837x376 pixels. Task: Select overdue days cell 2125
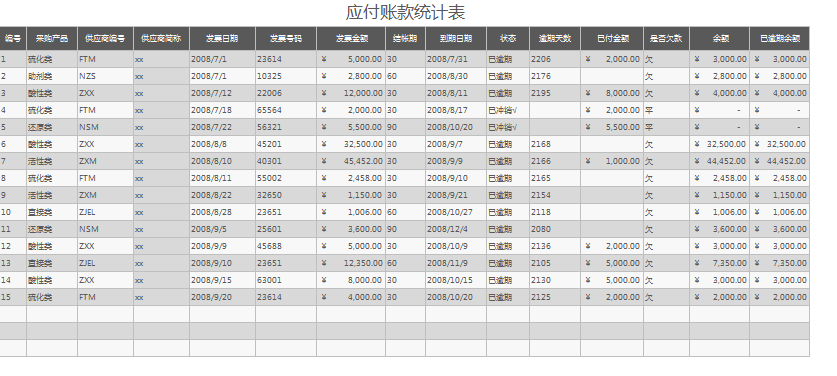coord(555,297)
